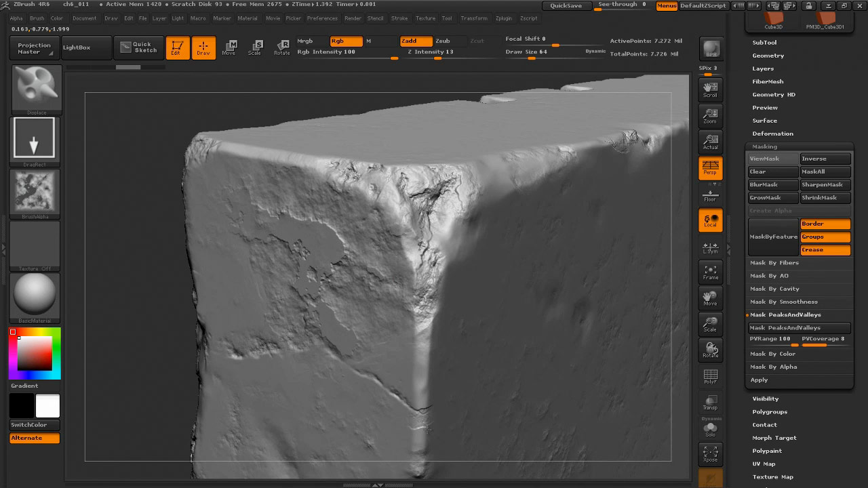
Task: Disable the Crease option for MaskByFeature
Action: click(825, 250)
